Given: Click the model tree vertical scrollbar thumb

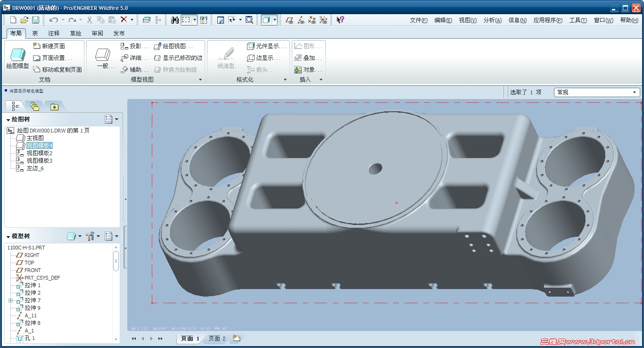Looking at the screenshot, I should coord(116,261).
